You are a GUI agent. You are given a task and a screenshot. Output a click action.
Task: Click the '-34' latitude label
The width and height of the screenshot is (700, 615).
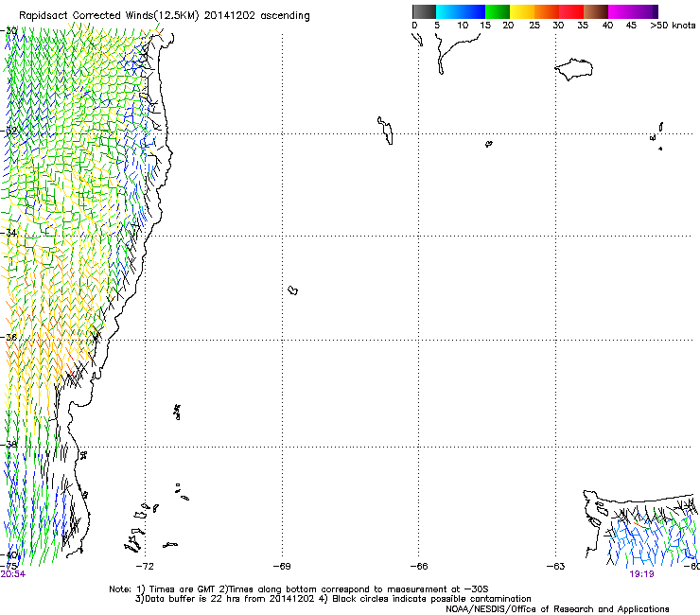[x=9, y=233]
